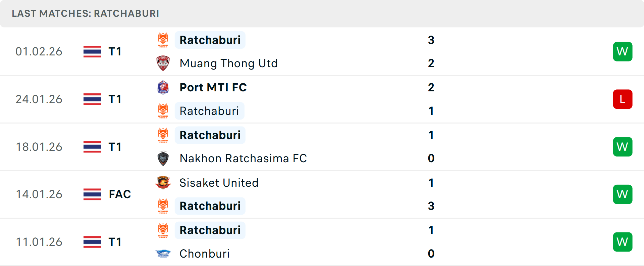
Task: Open the LAST MATCHES: RATCHABURI header
Action: click(x=85, y=13)
